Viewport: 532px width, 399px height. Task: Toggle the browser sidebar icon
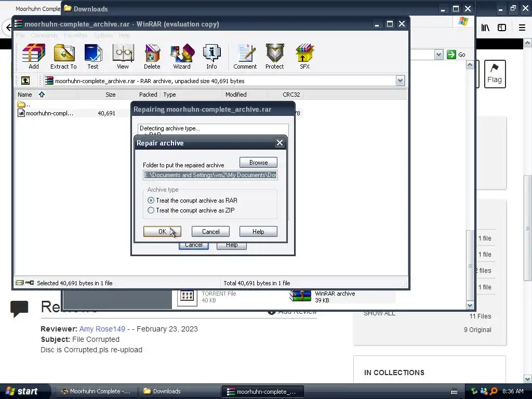(502, 28)
